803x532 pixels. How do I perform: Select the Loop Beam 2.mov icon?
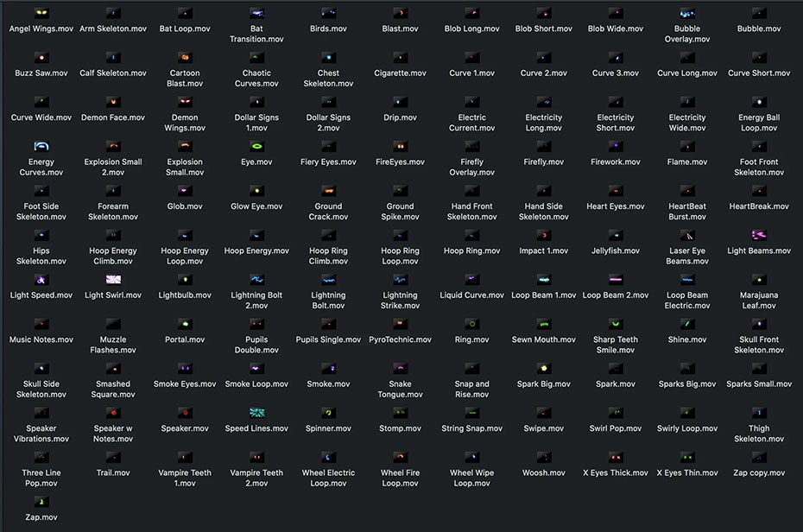[x=616, y=280]
